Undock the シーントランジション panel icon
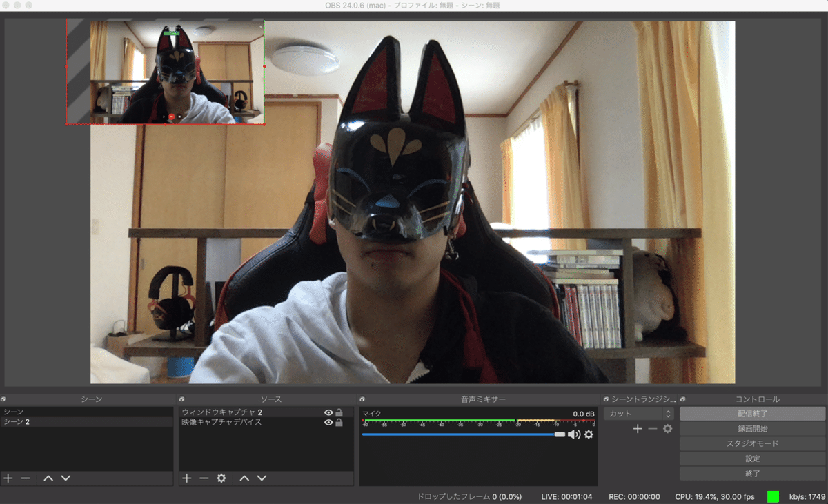The image size is (828, 504). [606, 399]
